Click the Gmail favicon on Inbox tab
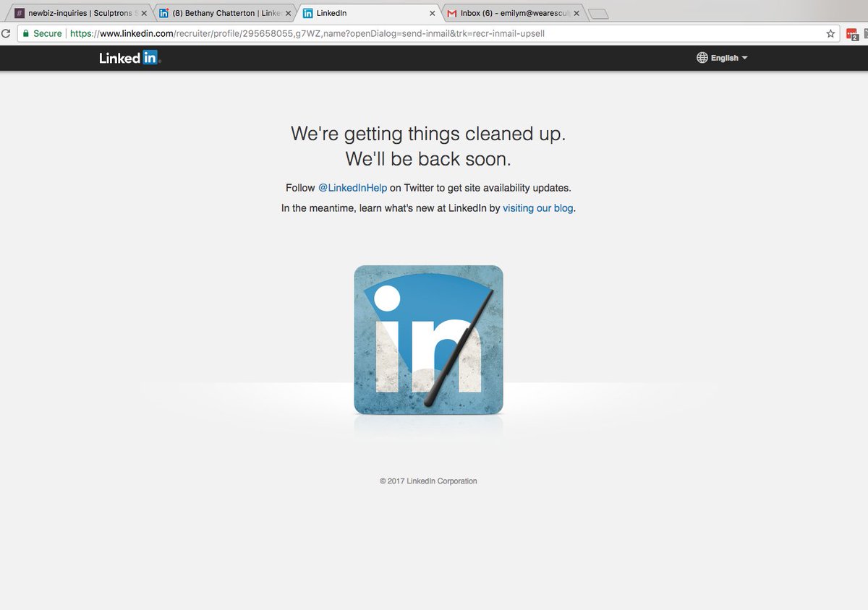868x610 pixels. pyautogui.click(x=452, y=13)
